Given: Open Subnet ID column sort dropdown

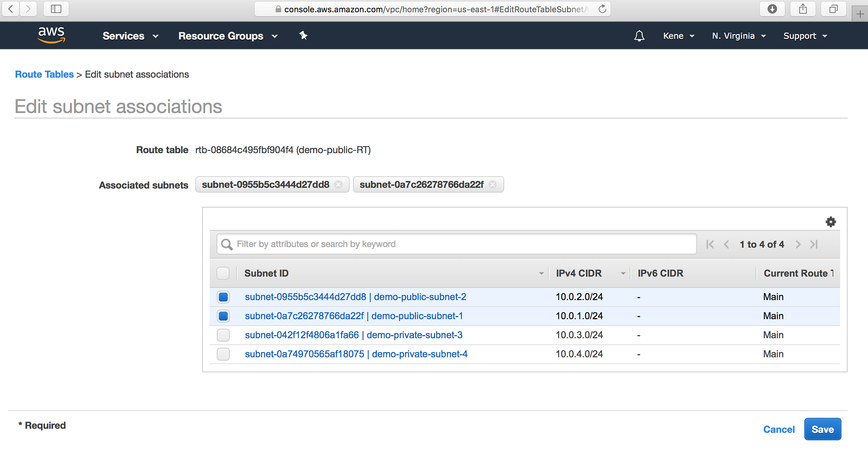Looking at the screenshot, I should pos(541,274).
